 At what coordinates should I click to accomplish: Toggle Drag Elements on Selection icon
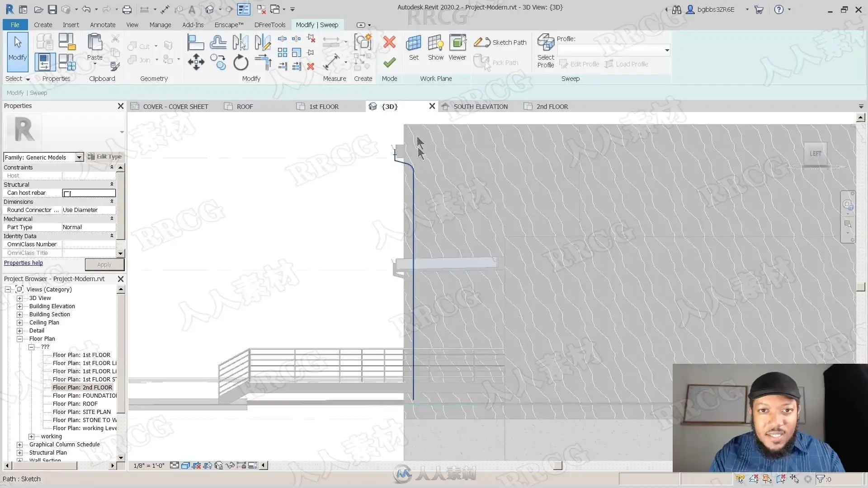click(x=794, y=479)
